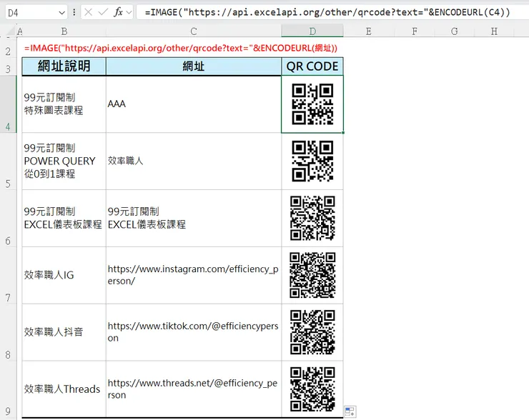Open Insert Function via the fx icon

coord(119,12)
